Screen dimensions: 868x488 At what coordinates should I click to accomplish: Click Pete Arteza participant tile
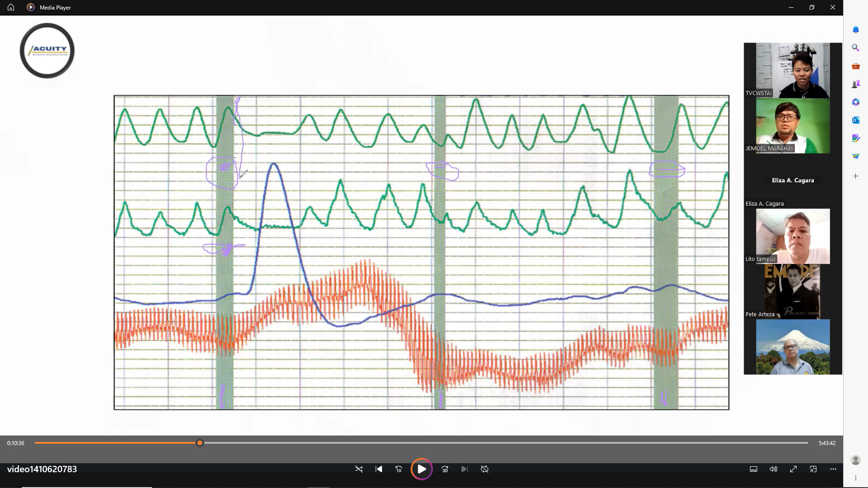coord(793,291)
